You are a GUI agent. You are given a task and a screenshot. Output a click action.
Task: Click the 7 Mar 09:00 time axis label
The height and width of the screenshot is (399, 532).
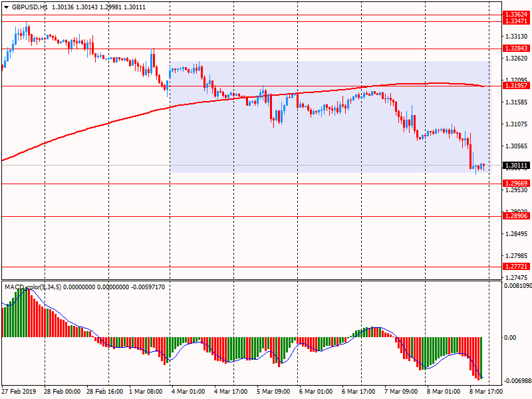coord(401,391)
